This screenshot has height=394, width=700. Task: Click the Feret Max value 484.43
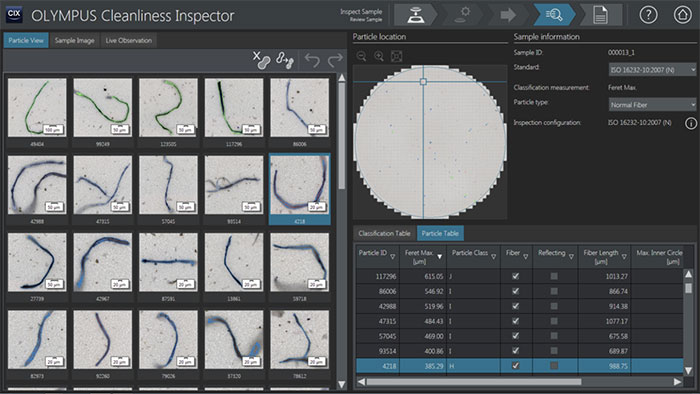[x=433, y=321]
